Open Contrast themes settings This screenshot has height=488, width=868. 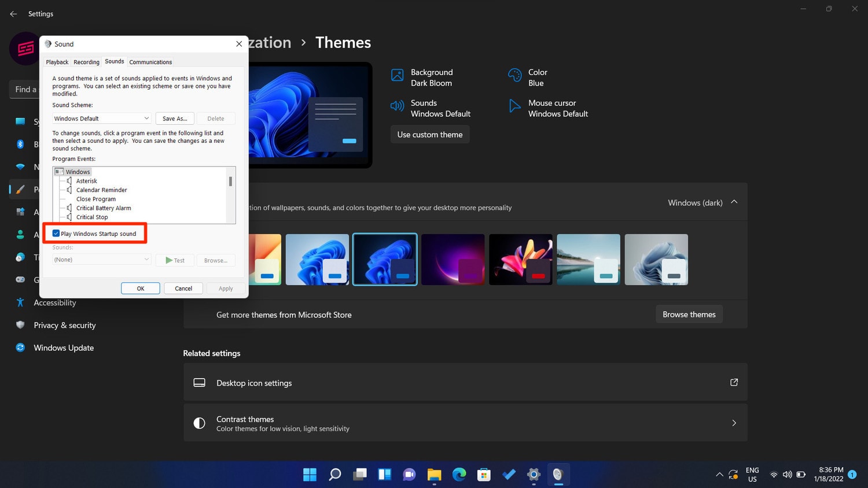[x=465, y=423]
